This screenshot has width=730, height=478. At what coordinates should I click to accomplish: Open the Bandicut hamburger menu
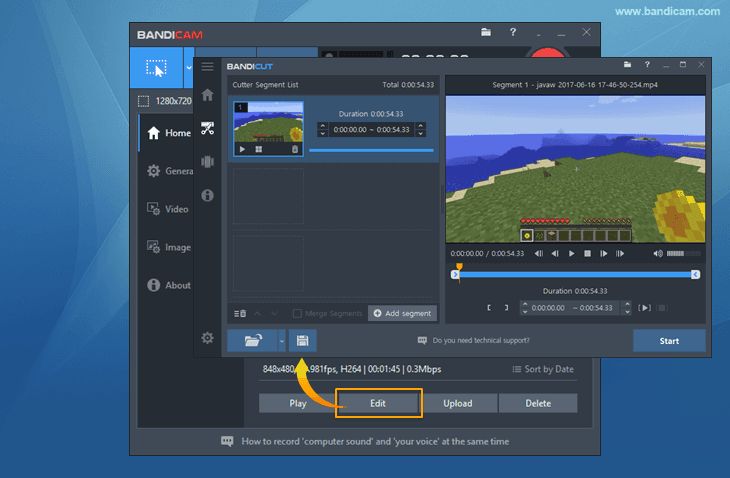[x=207, y=67]
